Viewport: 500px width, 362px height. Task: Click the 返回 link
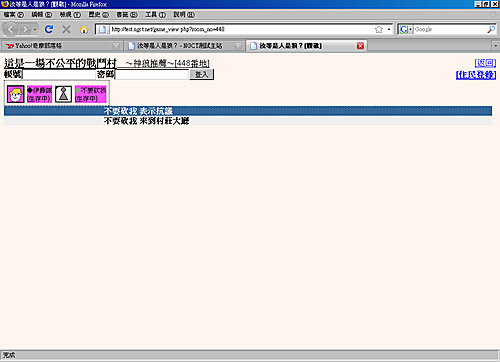click(485, 63)
